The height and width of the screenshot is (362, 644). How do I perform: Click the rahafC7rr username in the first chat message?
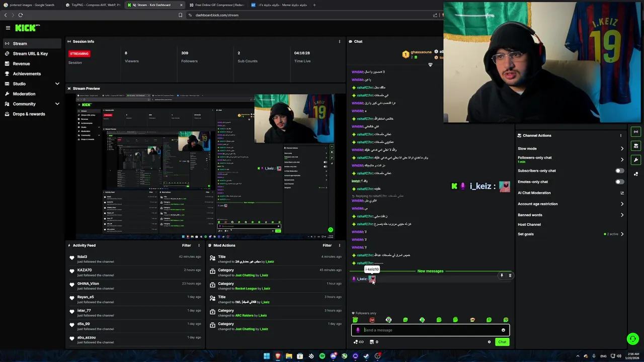tap(365, 87)
